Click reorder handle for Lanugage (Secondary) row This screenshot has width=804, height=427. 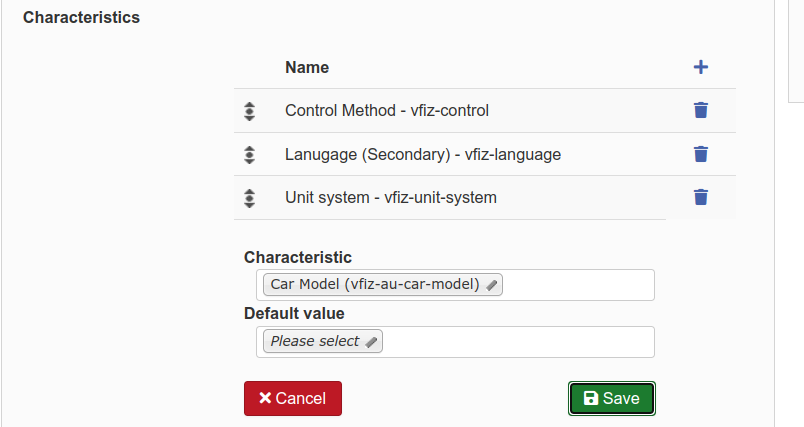[x=250, y=155]
